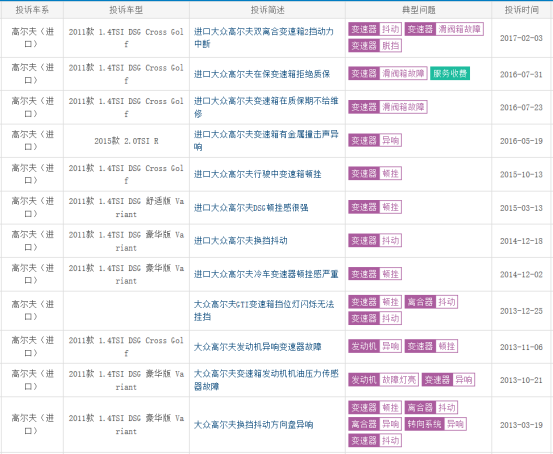The height and width of the screenshot is (454, 553).
Task: Open complaint 进口大众高尔夫变速箱有金属撞击声异响
Action: [x=266, y=140]
